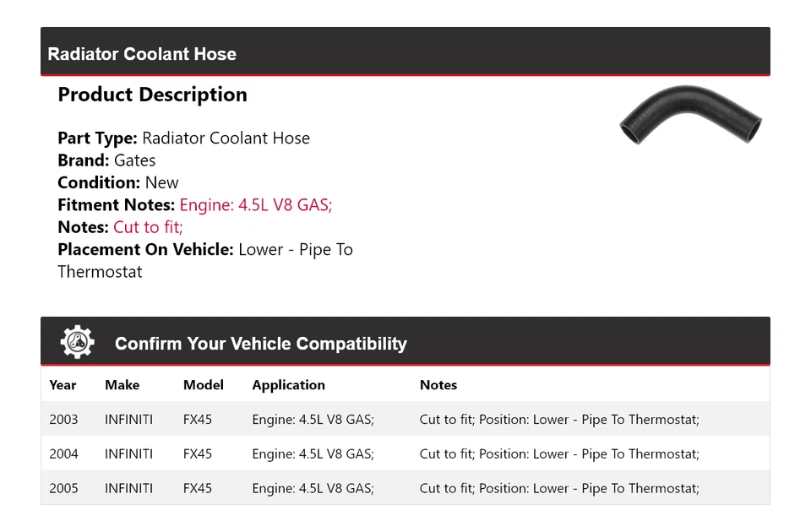Select the 2005 year cell

(x=63, y=488)
